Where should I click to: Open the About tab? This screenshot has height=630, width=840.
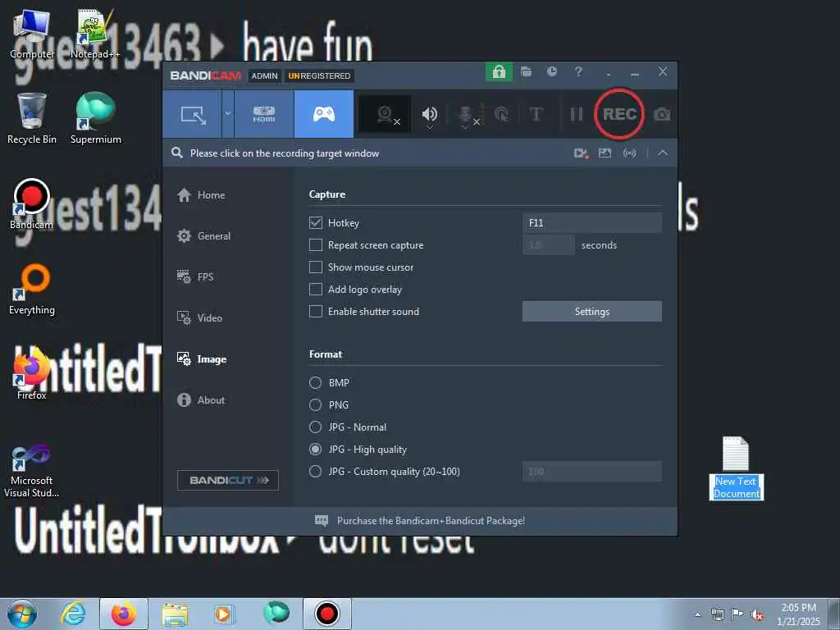(x=201, y=399)
